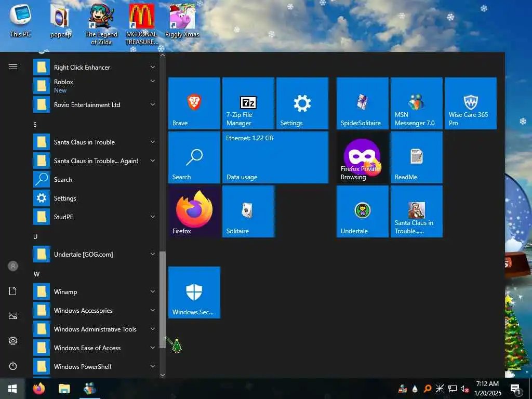Launch the Firefox Private Browsing tile

point(362,157)
